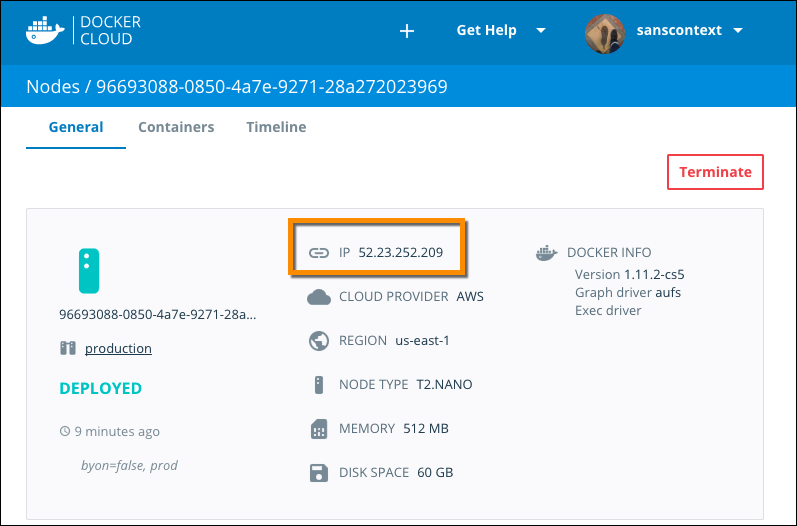The image size is (797, 526).
Task: Click the Docker Info whale icon
Action: (x=546, y=254)
